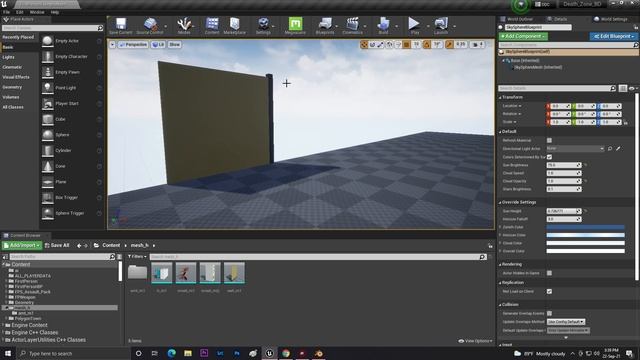
Task: Open the Window menu
Action: coord(37,12)
